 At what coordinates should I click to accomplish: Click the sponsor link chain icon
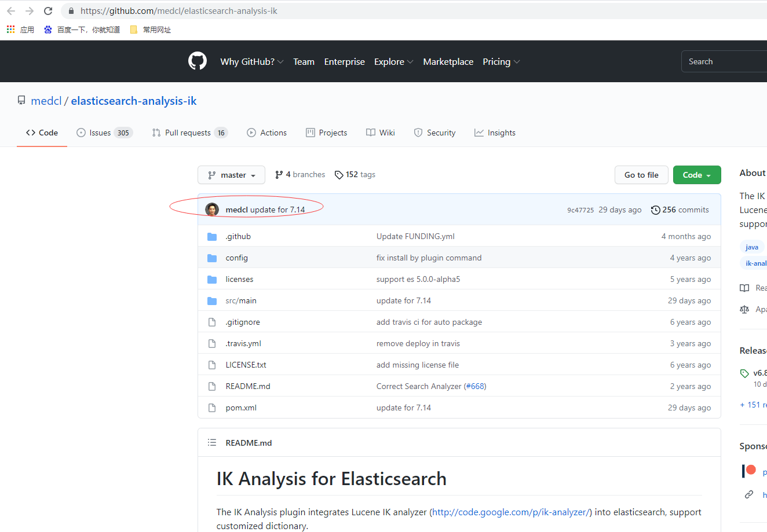point(749,494)
